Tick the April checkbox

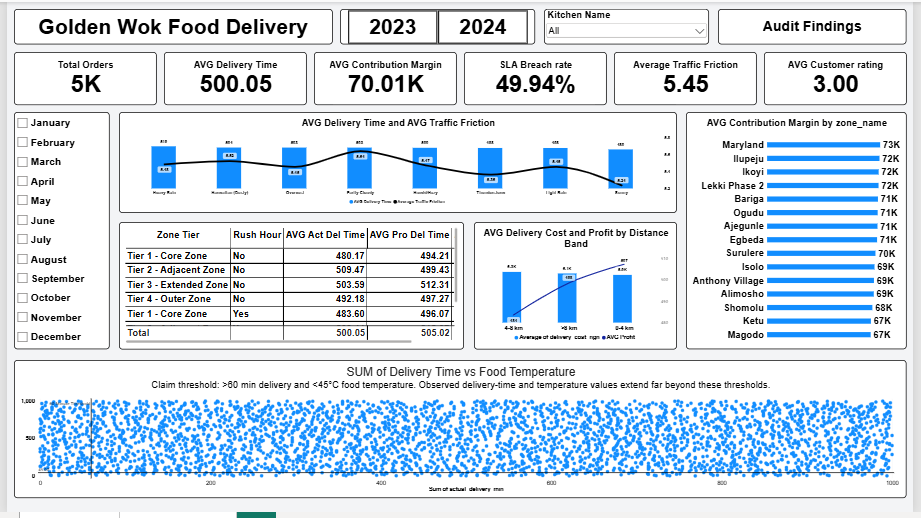click(x=22, y=181)
